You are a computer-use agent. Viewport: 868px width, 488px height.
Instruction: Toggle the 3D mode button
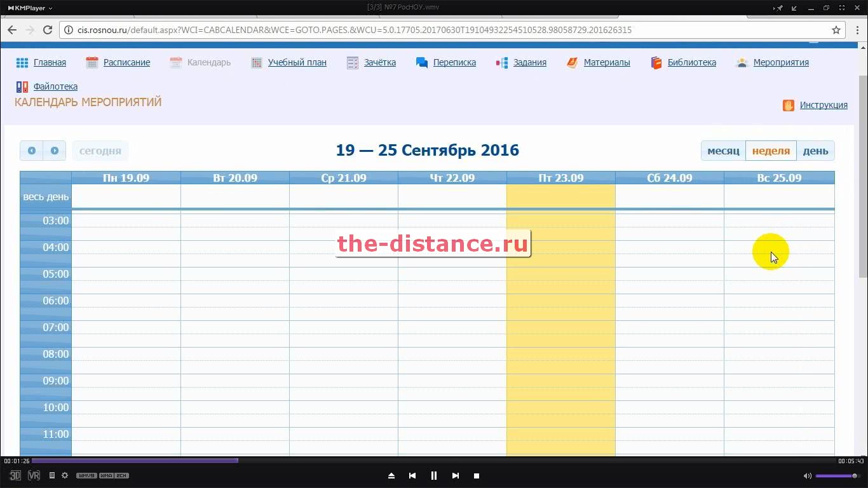[15, 475]
